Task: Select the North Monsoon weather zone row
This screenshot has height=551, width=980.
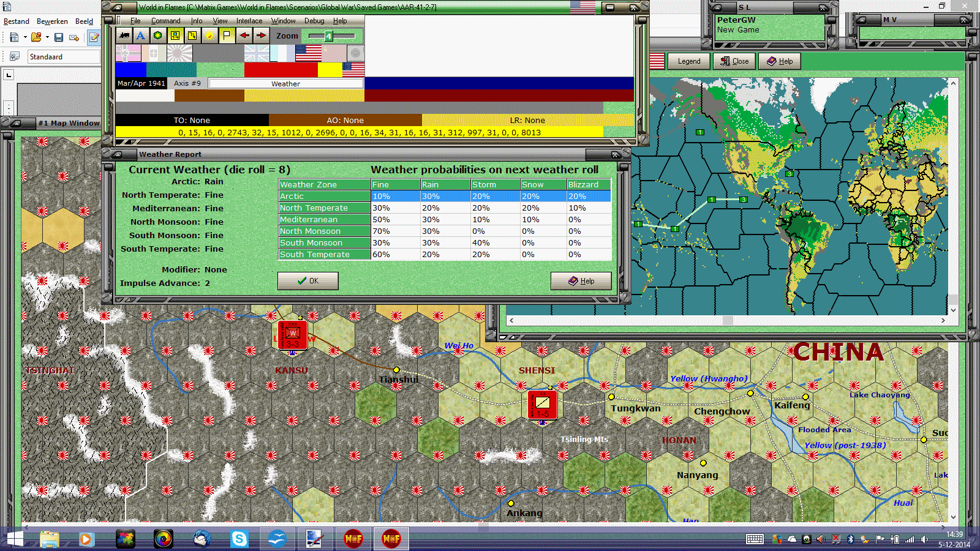Action: (445, 231)
